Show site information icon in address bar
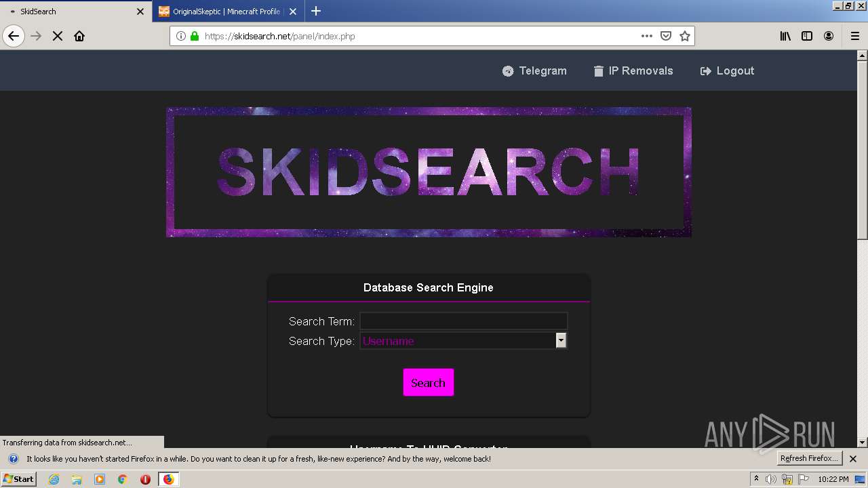868x488 pixels. pos(181,36)
